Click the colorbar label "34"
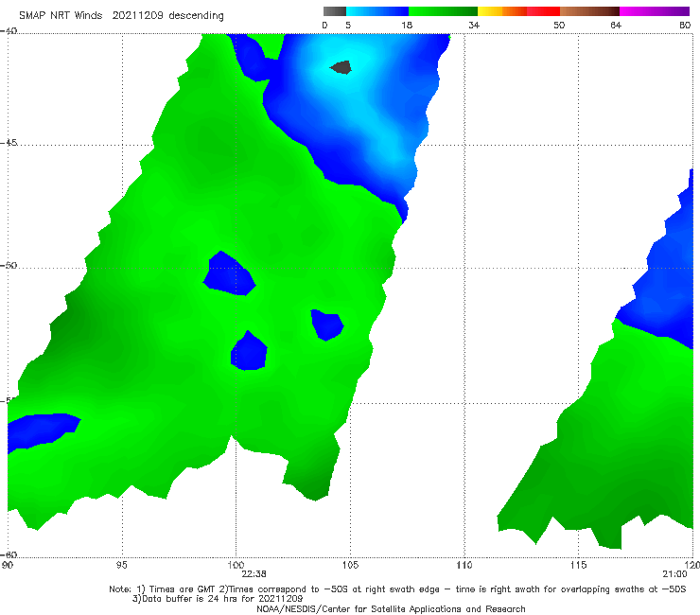700x615 pixels. 474,26
